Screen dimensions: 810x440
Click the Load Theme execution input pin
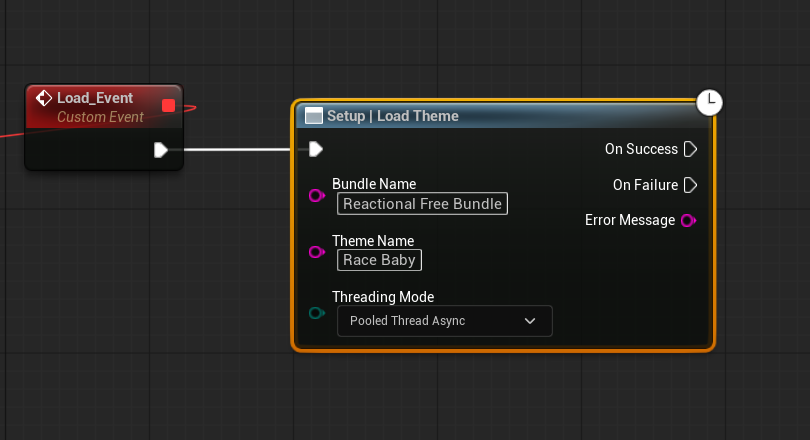[316, 149]
